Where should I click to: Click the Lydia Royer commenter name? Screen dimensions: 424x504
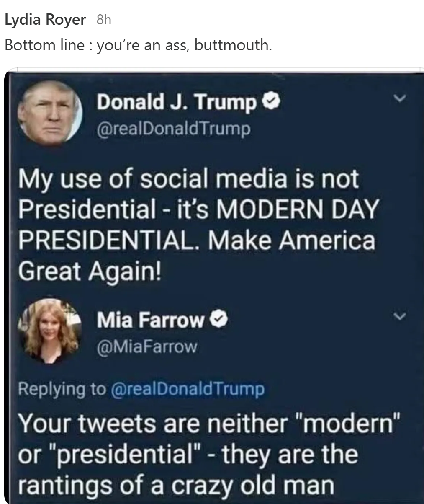click(x=45, y=20)
